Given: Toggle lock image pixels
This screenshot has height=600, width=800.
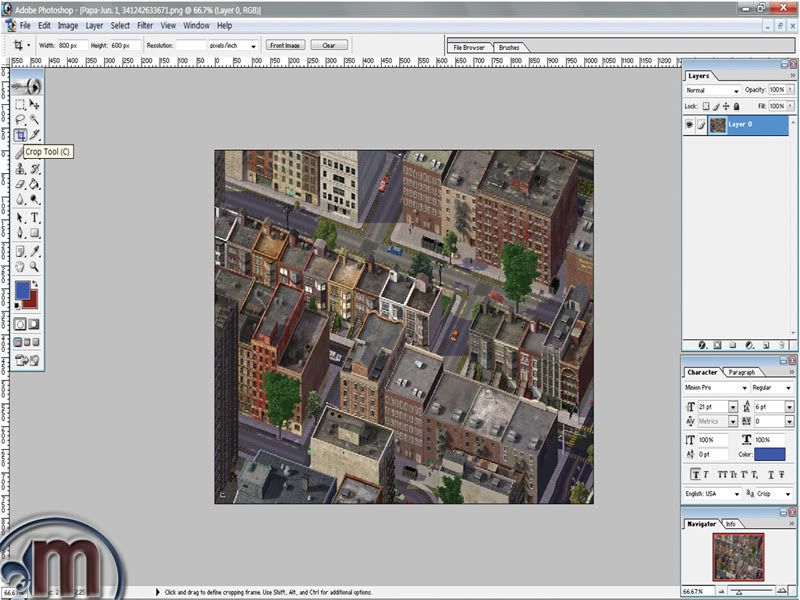Looking at the screenshot, I should point(716,106).
